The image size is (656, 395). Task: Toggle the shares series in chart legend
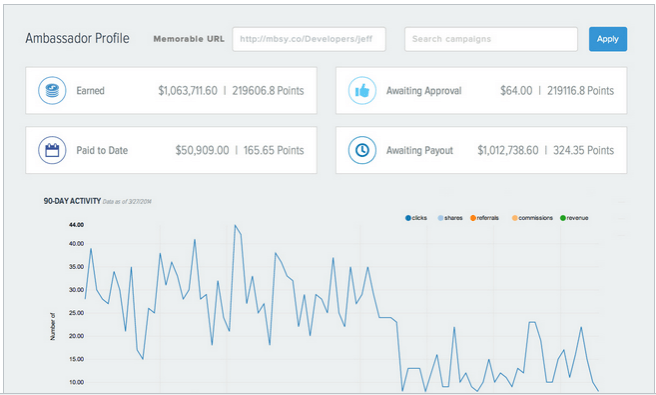[x=450, y=218]
